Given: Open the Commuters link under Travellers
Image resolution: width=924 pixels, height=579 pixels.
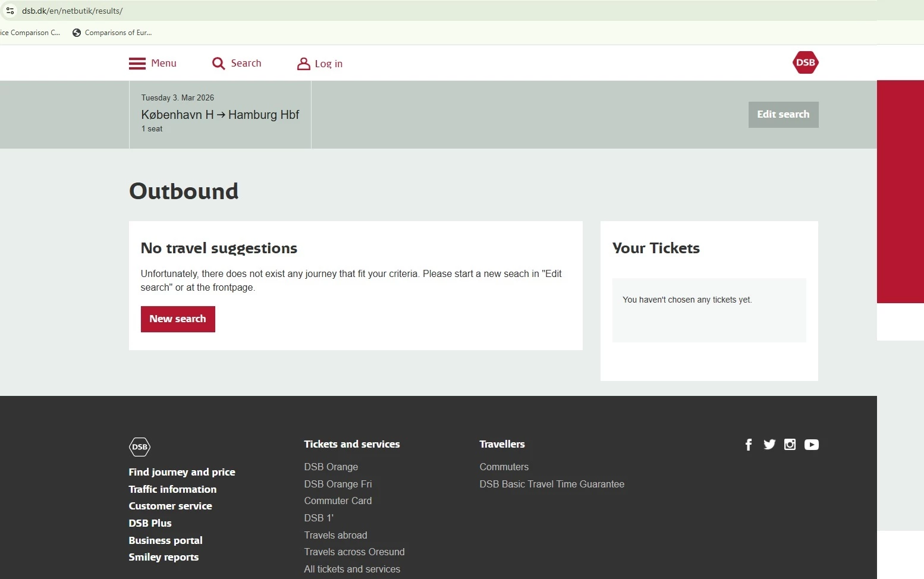Looking at the screenshot, I should 504,467.
